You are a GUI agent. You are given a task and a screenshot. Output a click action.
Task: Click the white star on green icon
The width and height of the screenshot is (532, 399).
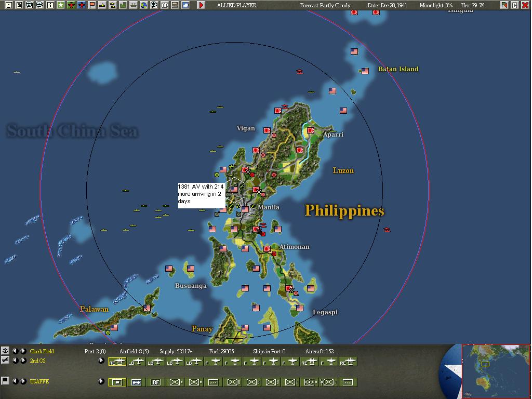[x=61, y=5]
